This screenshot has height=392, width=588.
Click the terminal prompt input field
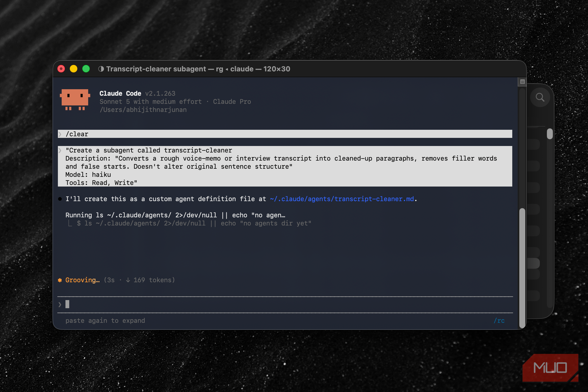[285, 305]
